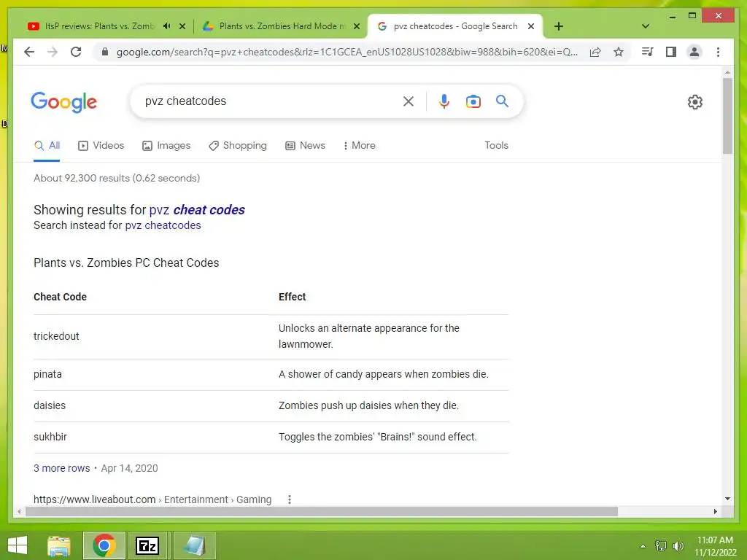
Task: Expand 3 more rows in table
Action: click(x=61, y=469)
